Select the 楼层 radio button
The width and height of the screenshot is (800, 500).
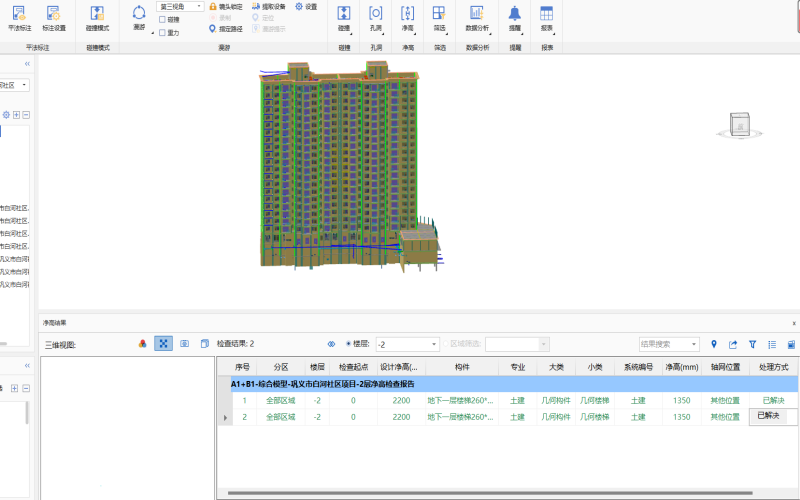[x=349, y=344]
